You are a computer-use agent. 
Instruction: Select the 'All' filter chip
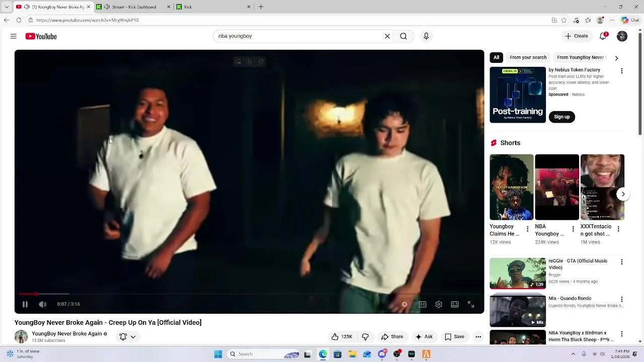click(x=496, y=57)
